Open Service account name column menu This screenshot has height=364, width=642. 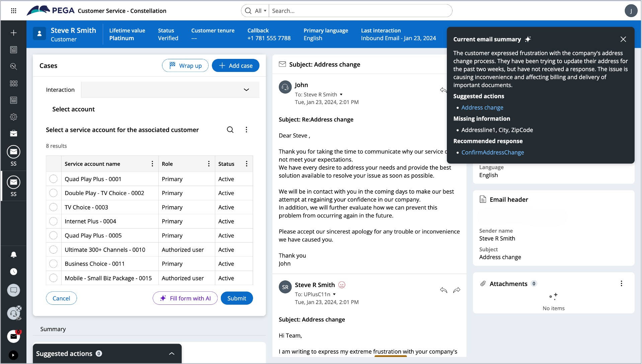(152, 164)
